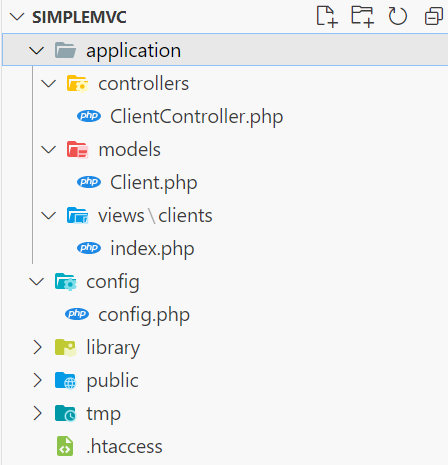Select the clients path segment
Screen dimensions: 448x465
pos(185,216)
